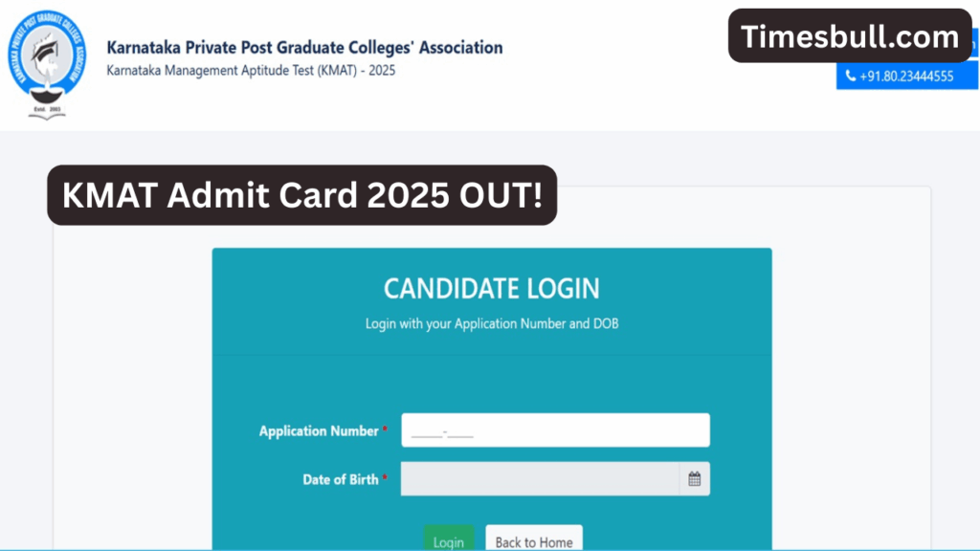Click the red asterisk beside Application Number
This screenshot has height=551, width=980.
385,428
